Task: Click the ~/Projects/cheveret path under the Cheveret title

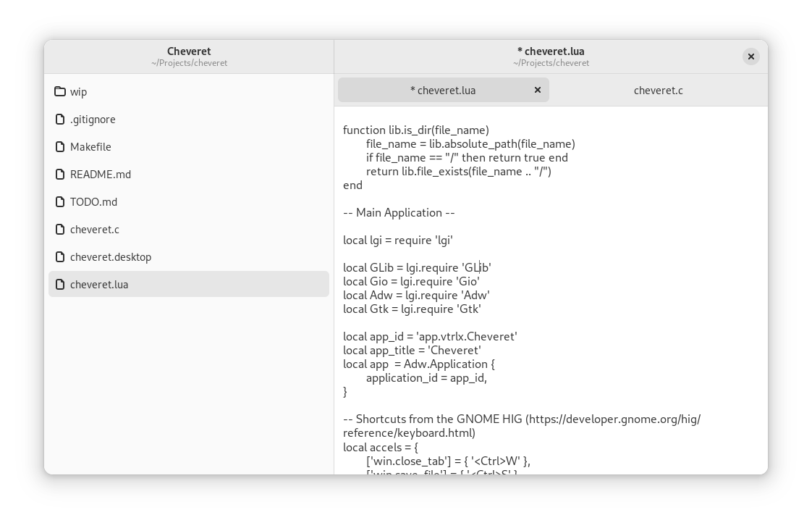Action: coord(189,63)
